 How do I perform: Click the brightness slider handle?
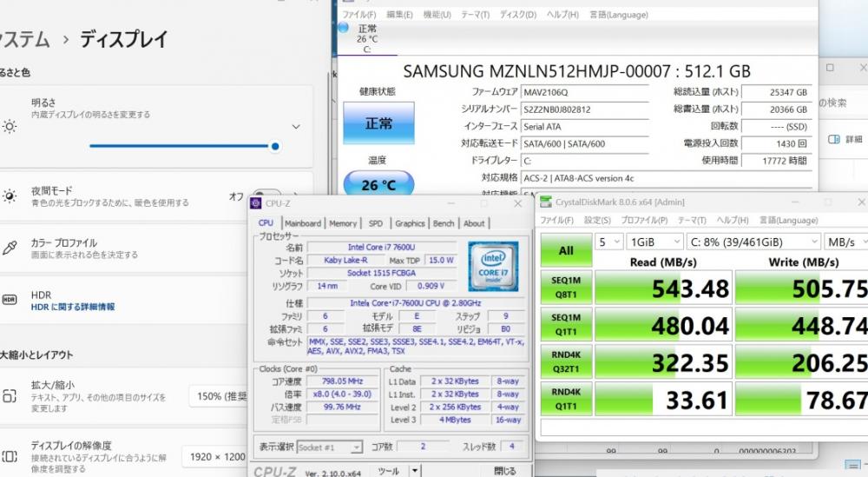(275, 146)
